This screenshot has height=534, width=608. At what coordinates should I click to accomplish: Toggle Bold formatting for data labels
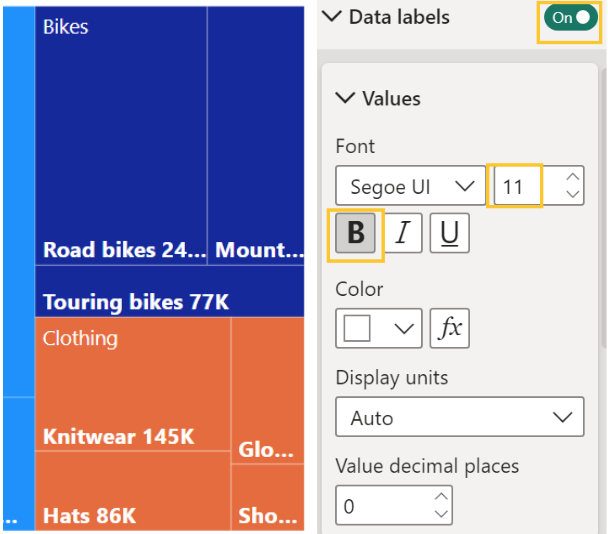(x=355, y=234)
